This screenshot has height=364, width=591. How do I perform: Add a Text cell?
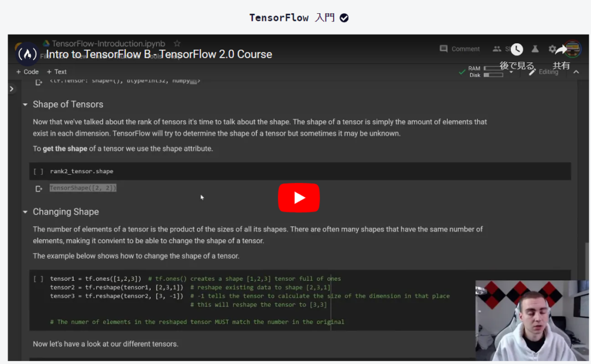pos(57,72)
